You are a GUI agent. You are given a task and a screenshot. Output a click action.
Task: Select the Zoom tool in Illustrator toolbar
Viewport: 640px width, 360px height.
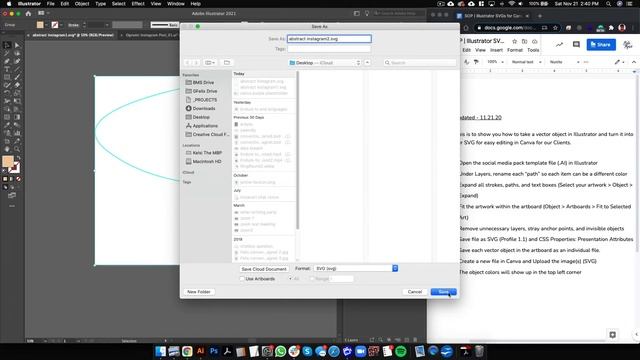pos(17,149)
